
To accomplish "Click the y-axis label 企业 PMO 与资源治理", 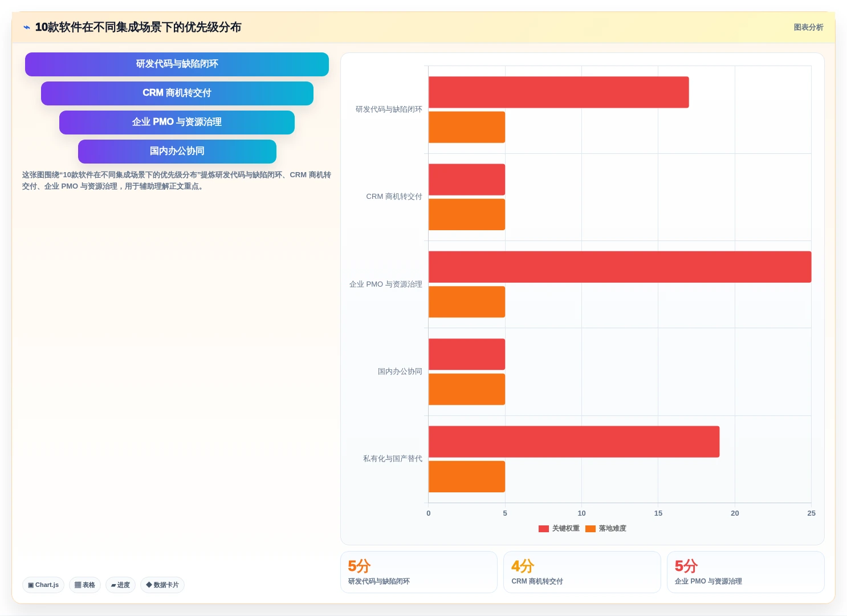I will [x=386, y=284].
